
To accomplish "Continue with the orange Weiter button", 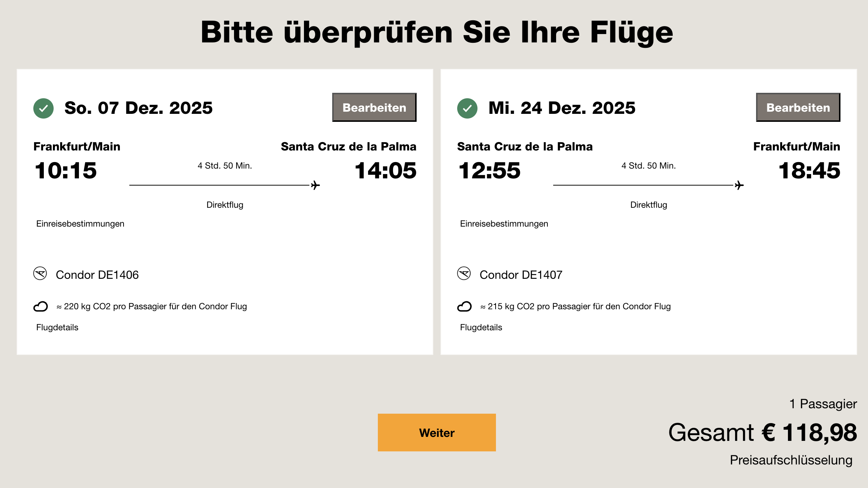I will point(437,433).
